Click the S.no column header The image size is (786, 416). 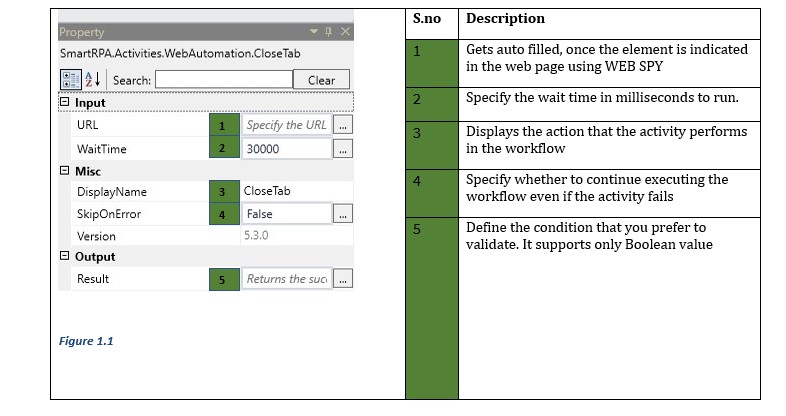click(427, 19)
